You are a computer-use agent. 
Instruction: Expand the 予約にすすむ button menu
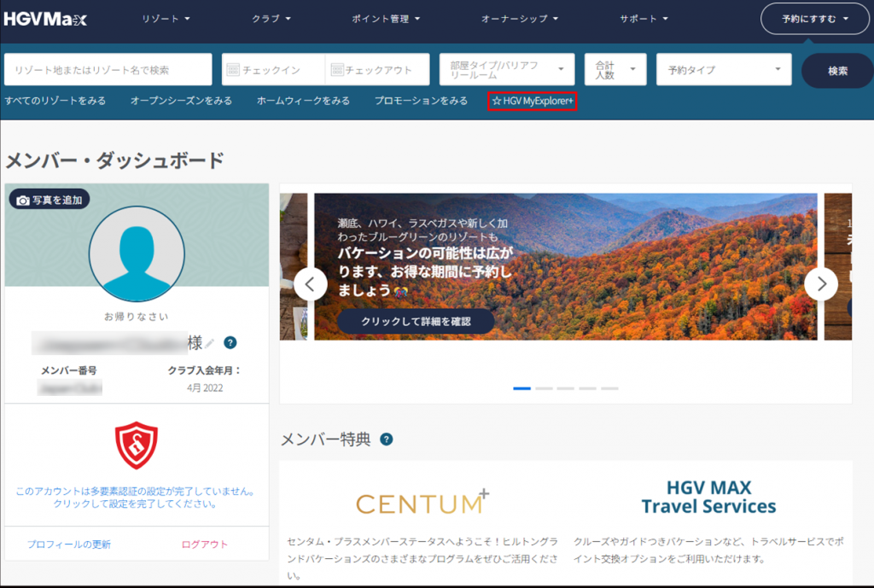[x=814, y=19]
